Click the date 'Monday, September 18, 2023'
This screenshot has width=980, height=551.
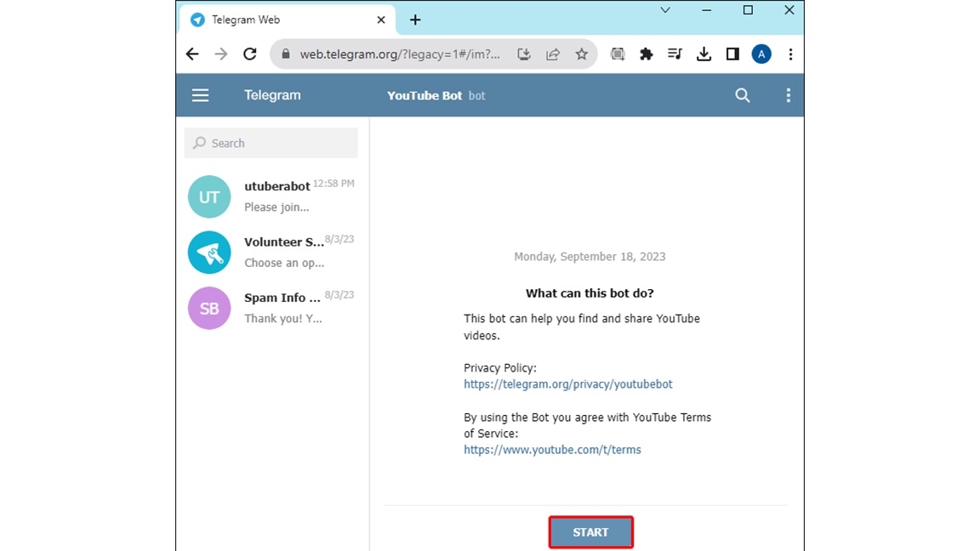click(590, 257)
